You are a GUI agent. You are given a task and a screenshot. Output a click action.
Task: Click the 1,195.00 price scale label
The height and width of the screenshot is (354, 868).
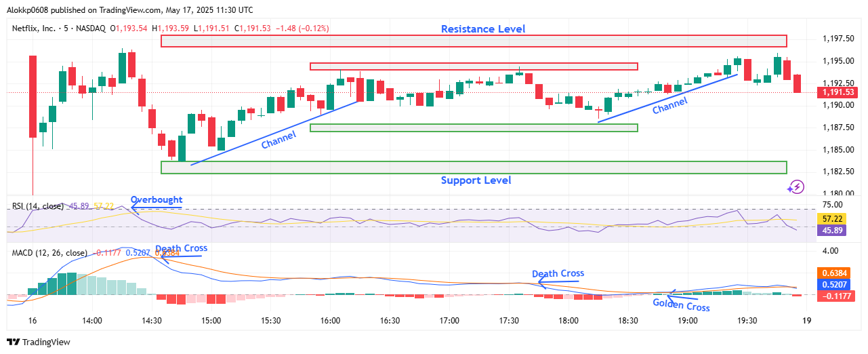click(838, 61)
